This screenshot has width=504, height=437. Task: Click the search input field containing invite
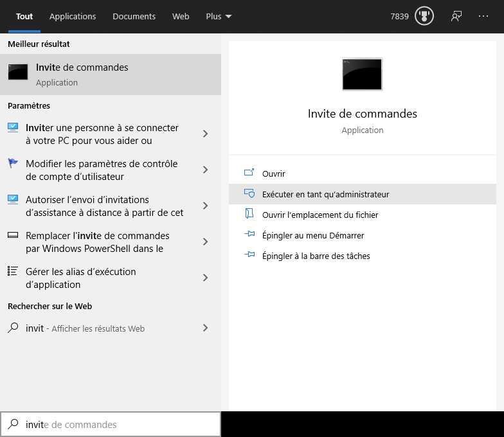(x=116, y=424)
